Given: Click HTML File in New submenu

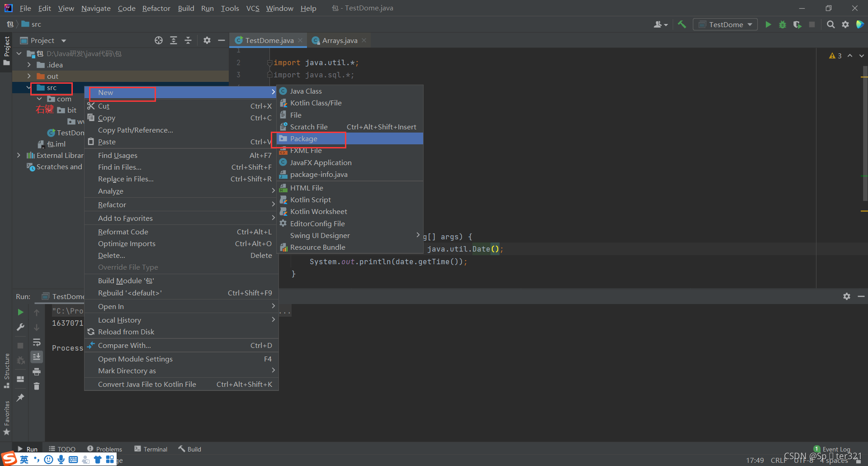Looking at the screenshot, I should (x=350, y=188).
